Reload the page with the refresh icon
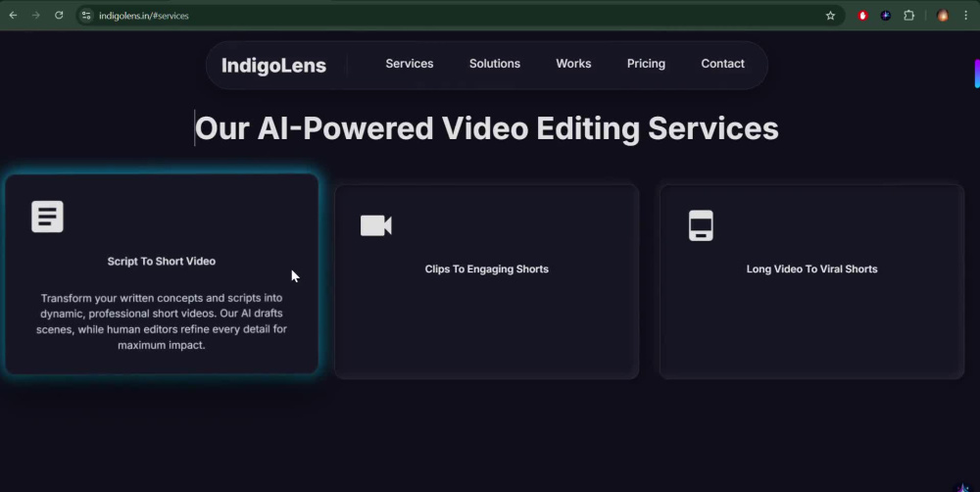This screenshot has height=492, width=980. (59, 15)
